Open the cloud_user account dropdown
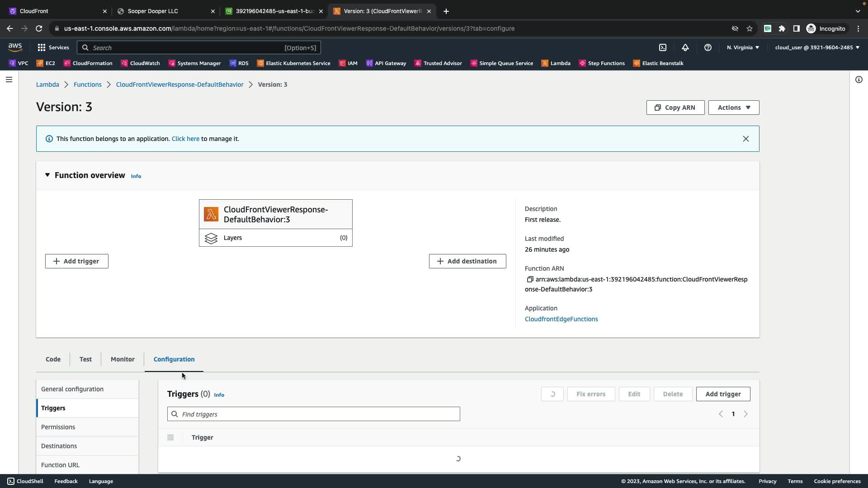The width and height of the screenshot is (868, 488). click(817, 47)
